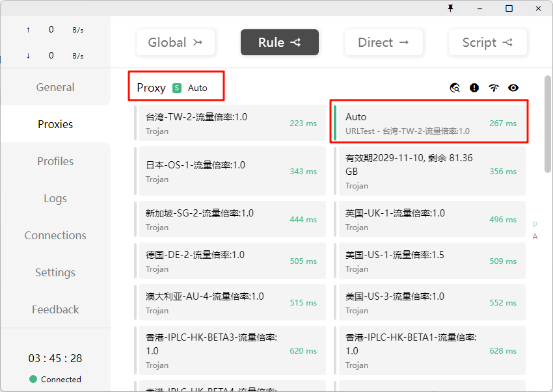
Task: Collapse the Proxy group header
Action: tap(151, 88)
